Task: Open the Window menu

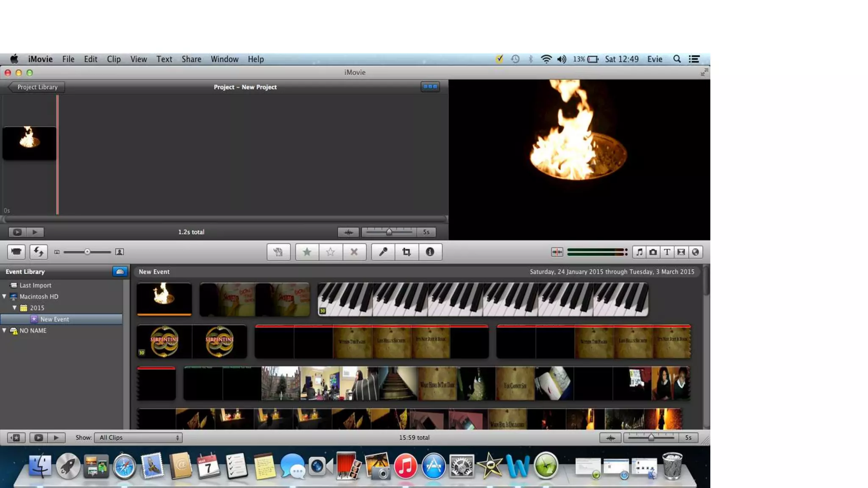Action: (x=225, y=59)
